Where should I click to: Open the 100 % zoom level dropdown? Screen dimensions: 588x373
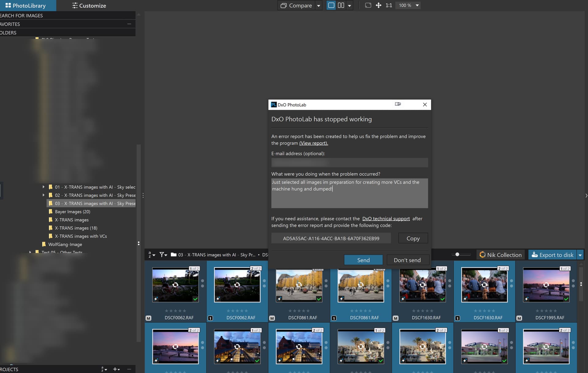click(417, 5)
